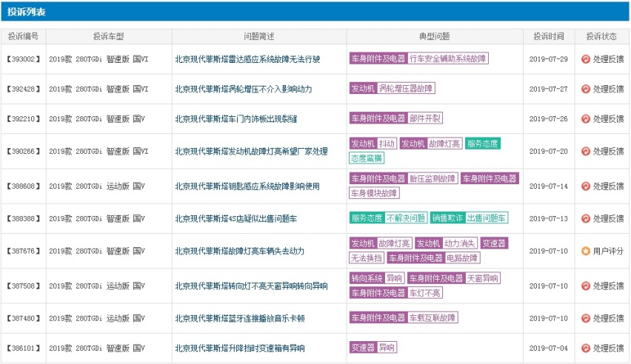Viewport: 631px width, 364px height.
Task: Click the 出售问题车 tag
Action: coord(486,218)
